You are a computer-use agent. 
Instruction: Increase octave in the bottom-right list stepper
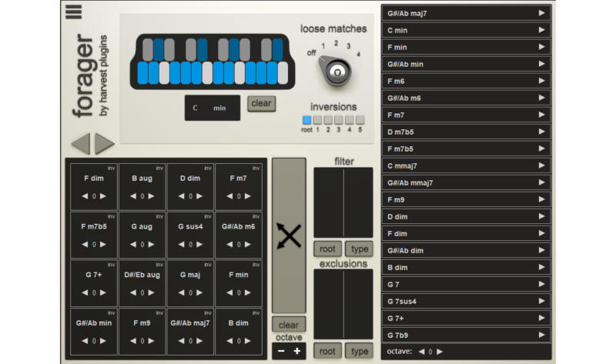tap(440, 352)
